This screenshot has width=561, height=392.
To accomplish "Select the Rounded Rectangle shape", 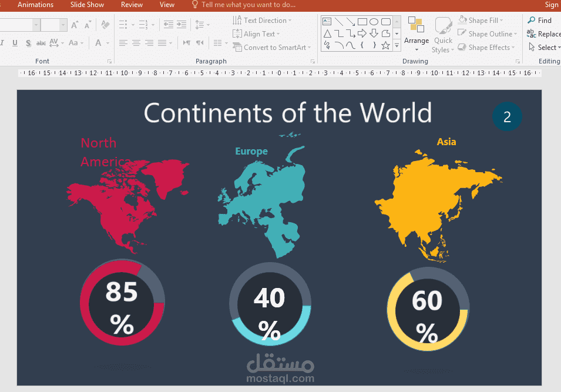I will [386, 22].
